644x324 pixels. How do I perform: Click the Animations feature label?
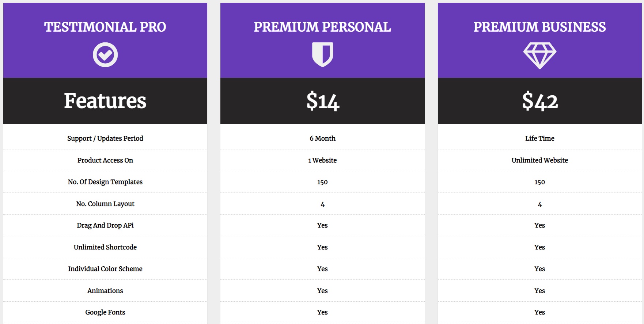[105, 291]
